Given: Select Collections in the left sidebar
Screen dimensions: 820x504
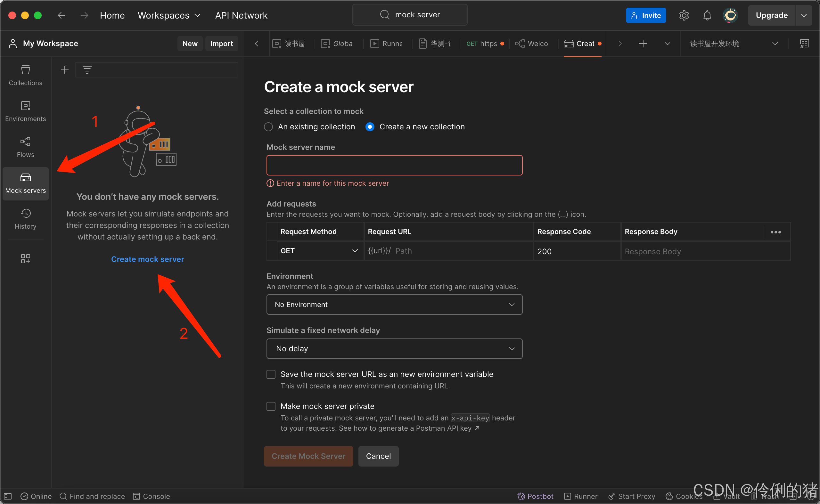Looking at the screenshot, I should pos(25,75).
